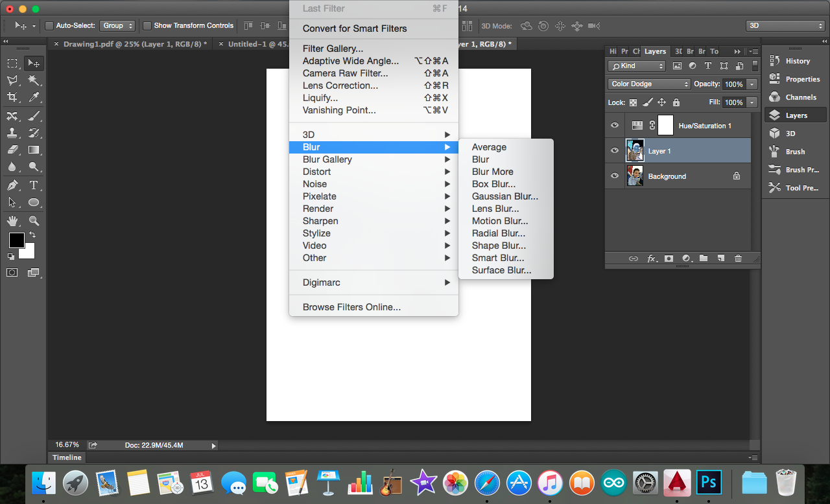Expand hidden panel tabs with double arrow
The width and height of the screenshot is (830, 504).
click(737, 51)
